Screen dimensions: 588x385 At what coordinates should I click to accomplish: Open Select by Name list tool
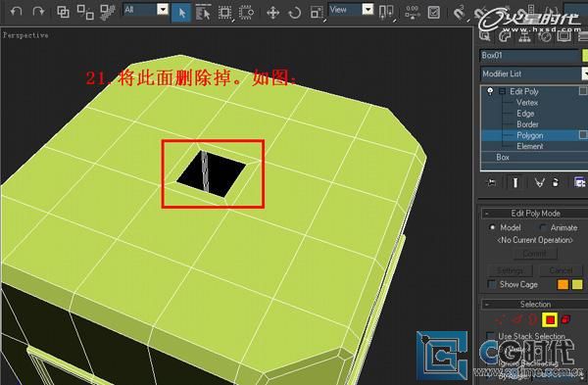click(203, 13)
